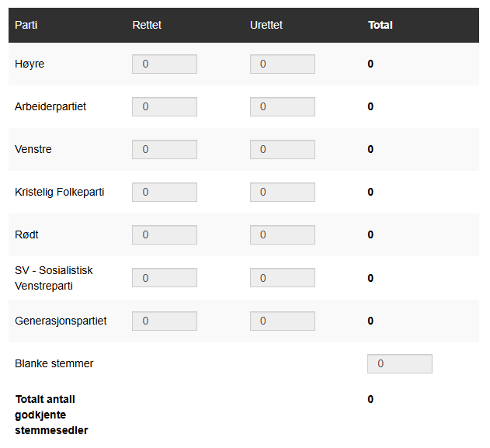Click Rettet input for Kristelig Folkeparti

point(165,193)
